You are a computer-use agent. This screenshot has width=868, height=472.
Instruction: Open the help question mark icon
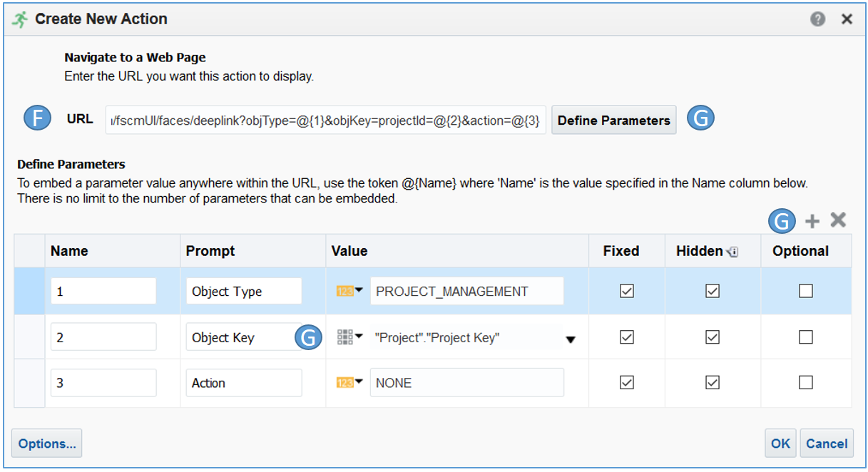[817, 19]
